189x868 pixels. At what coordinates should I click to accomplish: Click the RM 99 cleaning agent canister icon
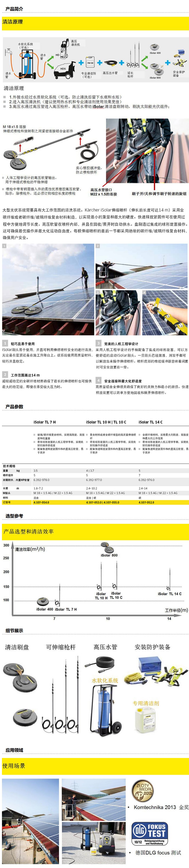pos(90,63)
